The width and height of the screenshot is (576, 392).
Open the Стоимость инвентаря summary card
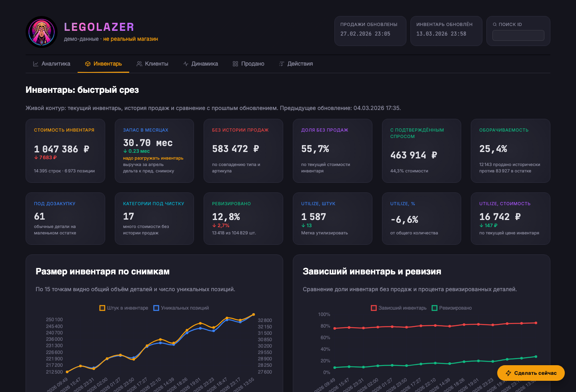[65, 151]
